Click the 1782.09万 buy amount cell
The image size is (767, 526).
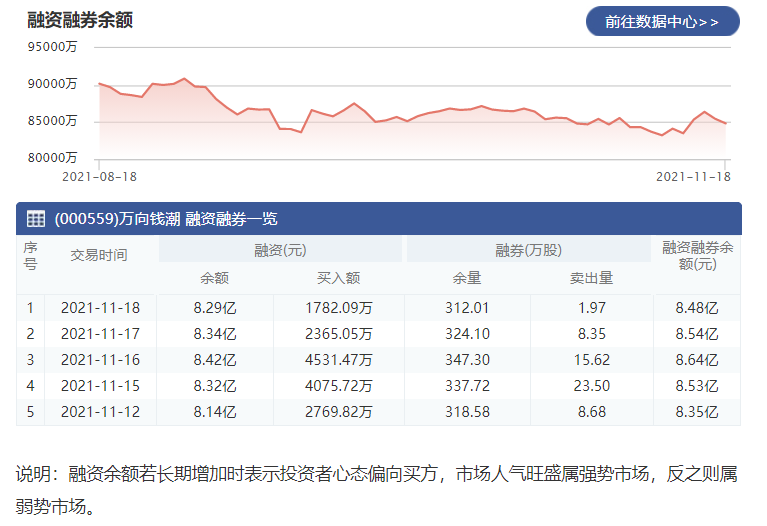point(338,308)
